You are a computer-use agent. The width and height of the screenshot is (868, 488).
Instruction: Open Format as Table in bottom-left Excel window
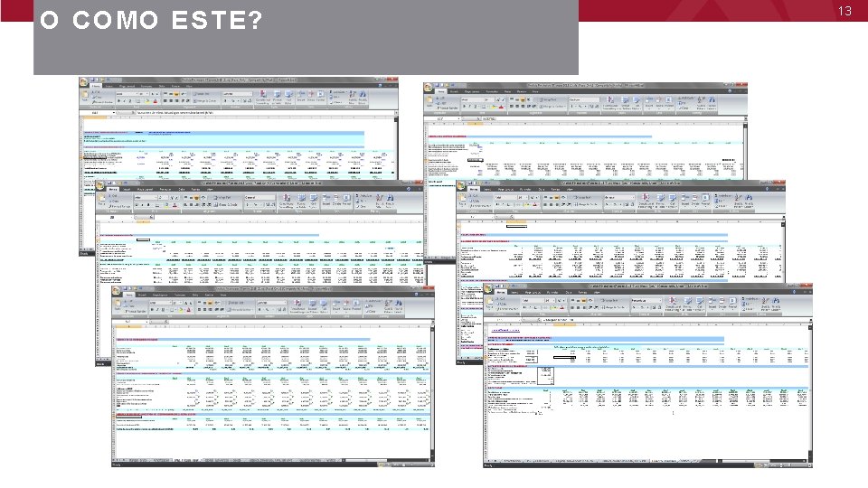click(312, 306)
